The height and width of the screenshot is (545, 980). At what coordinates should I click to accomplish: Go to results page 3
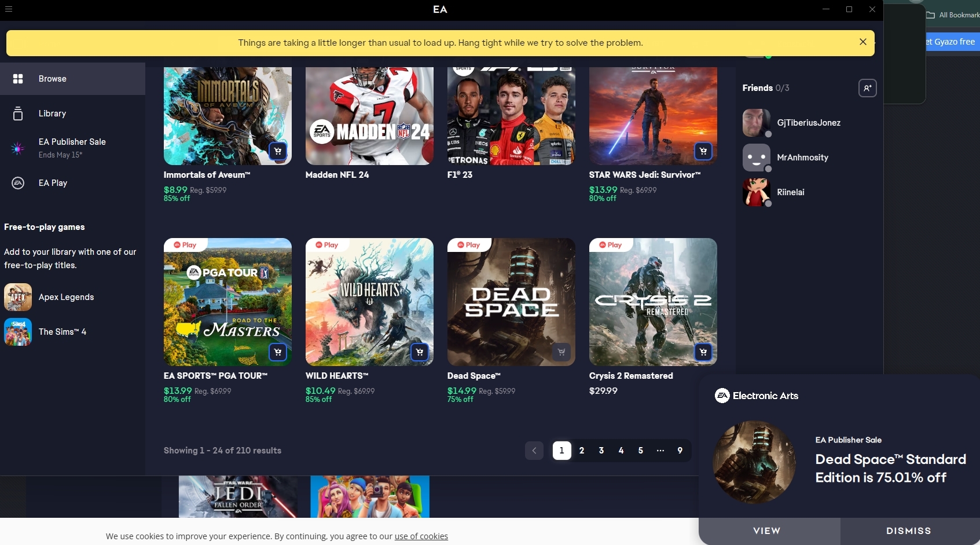point(601,451)
